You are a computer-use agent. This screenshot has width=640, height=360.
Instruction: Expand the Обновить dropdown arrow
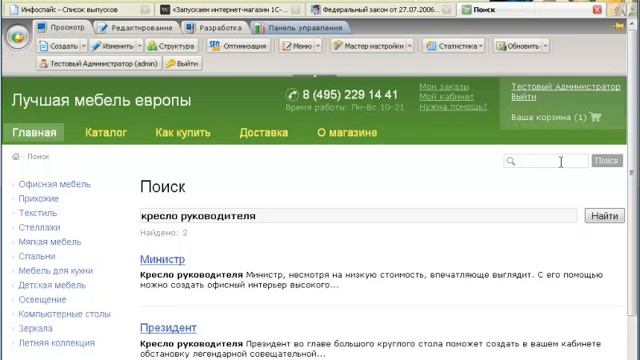tap(545, 46)
